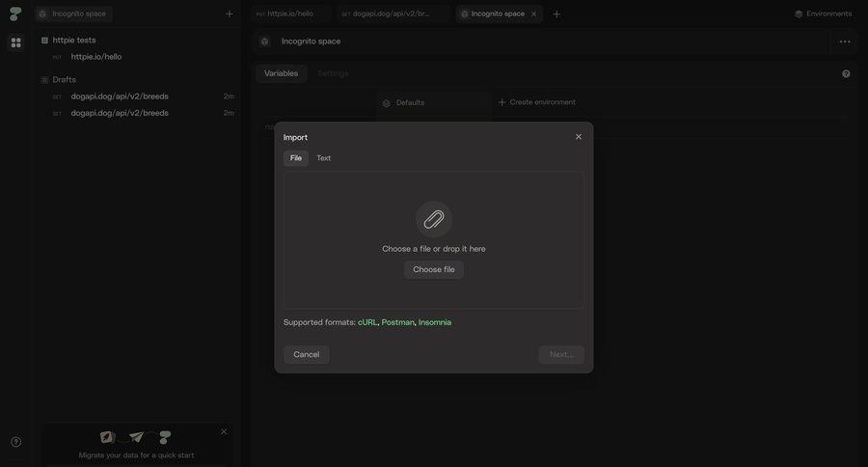The image size is (868, 467).
Task: Open the Postman supported format link
Action: click(x=397, y=322)
